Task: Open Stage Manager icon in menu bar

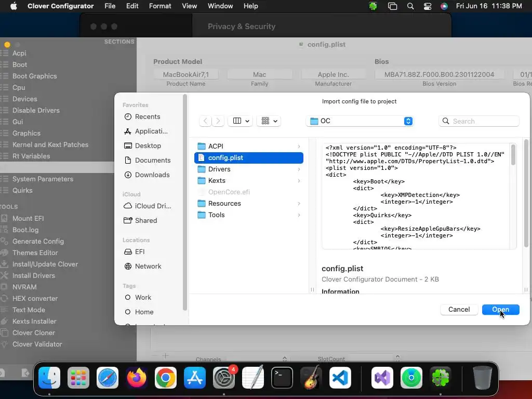Action: [x=393, y=6]
